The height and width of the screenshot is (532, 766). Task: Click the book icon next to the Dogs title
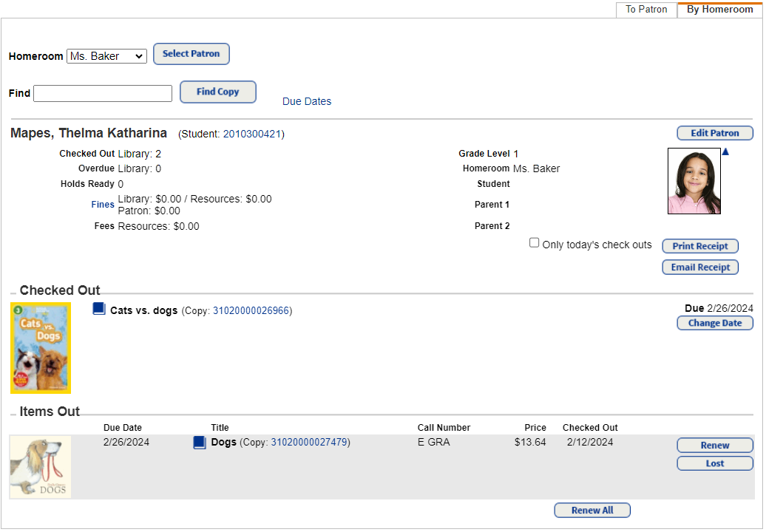point(200,442)
